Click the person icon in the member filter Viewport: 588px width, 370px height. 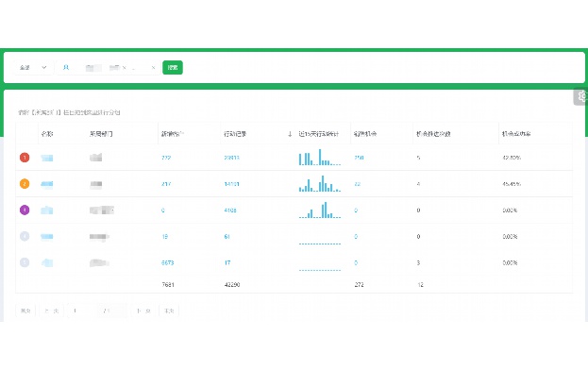[x=66, y=67]
